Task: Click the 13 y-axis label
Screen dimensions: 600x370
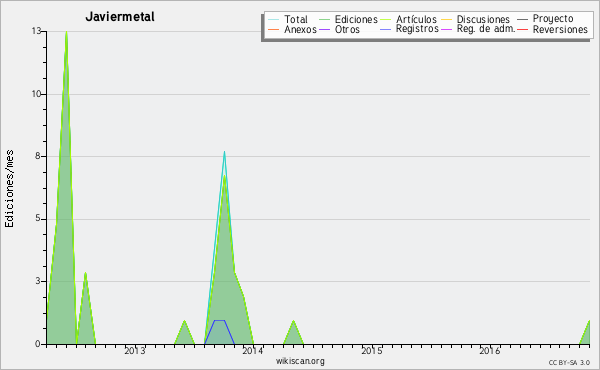Action: coord(36,31)
